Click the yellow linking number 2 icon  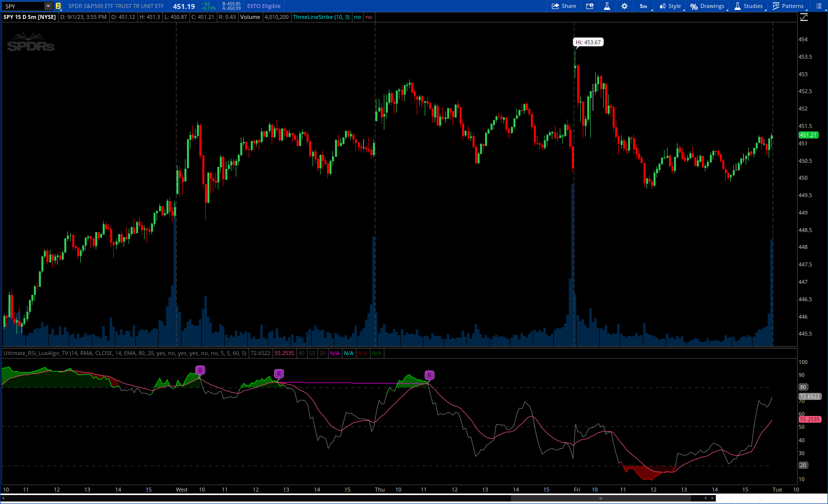(x=58, y=6)
